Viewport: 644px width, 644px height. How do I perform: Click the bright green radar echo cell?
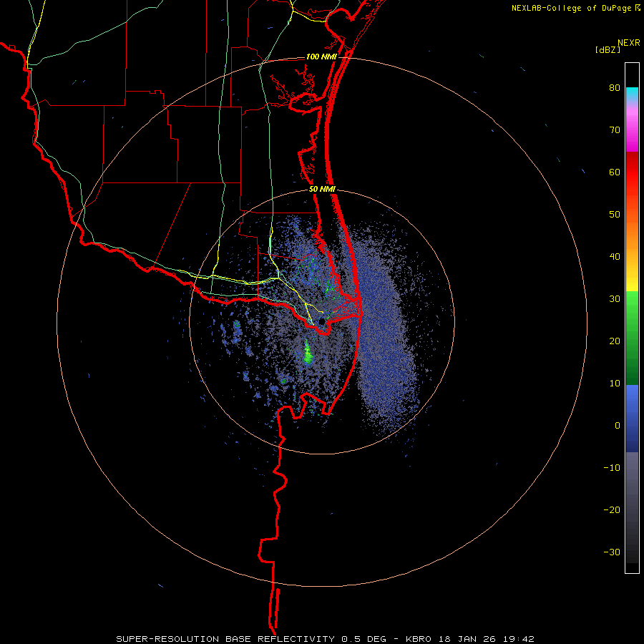tap(308, 354)
